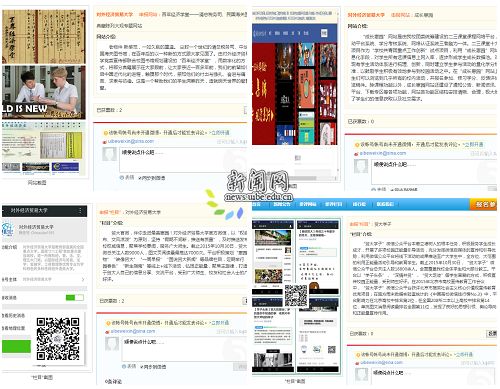This screenshot has height=389, width=500.
Task: Expand the account-entity row chevron in WeChat profile
Action: (83, 279)
